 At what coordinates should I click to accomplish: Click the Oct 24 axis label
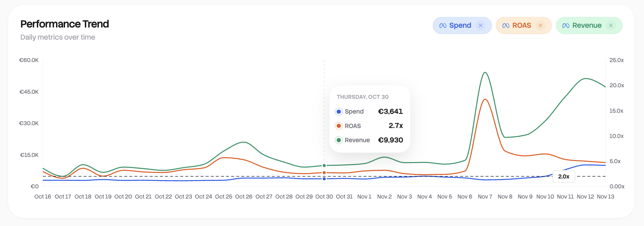point(204,197)
